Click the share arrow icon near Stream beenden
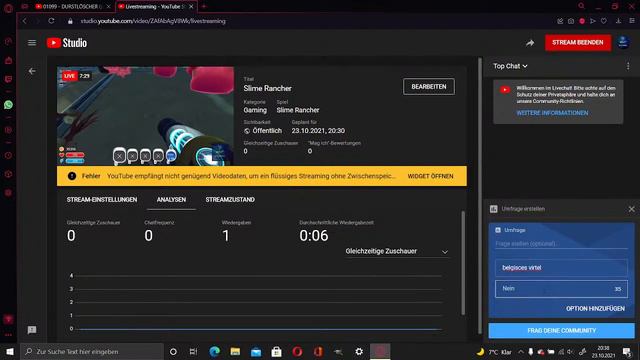This screenshot has width=640, height=360. 530,43
